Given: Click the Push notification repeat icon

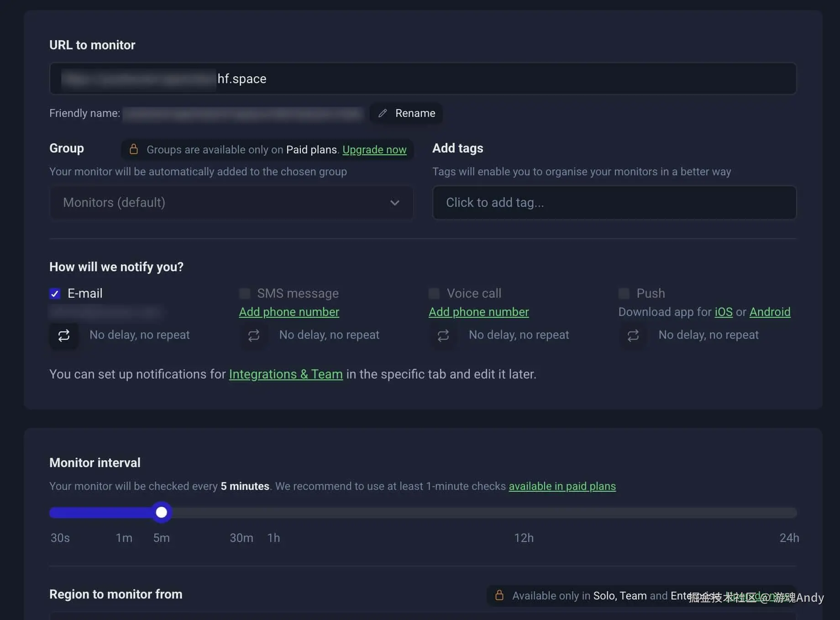Looking at the screenshot, I should click(633, 336).
